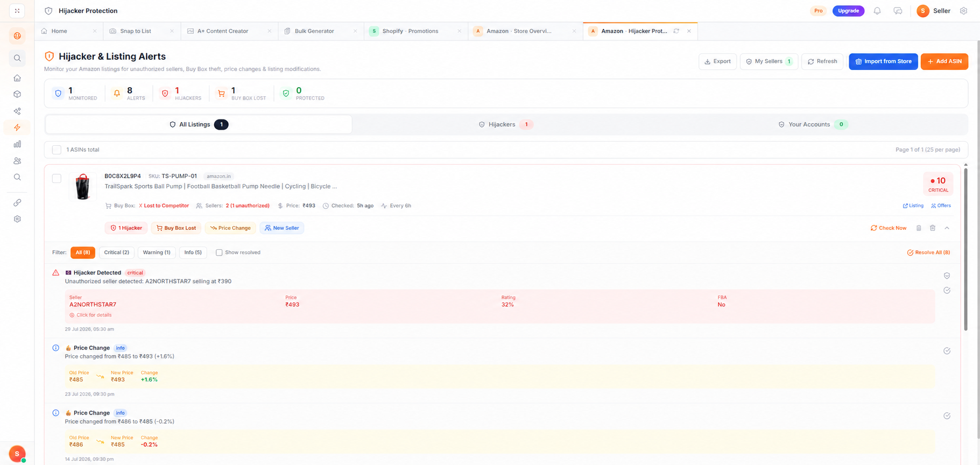Switch to Your Accounts tab

pyautogui.click(x=813, y=124)
